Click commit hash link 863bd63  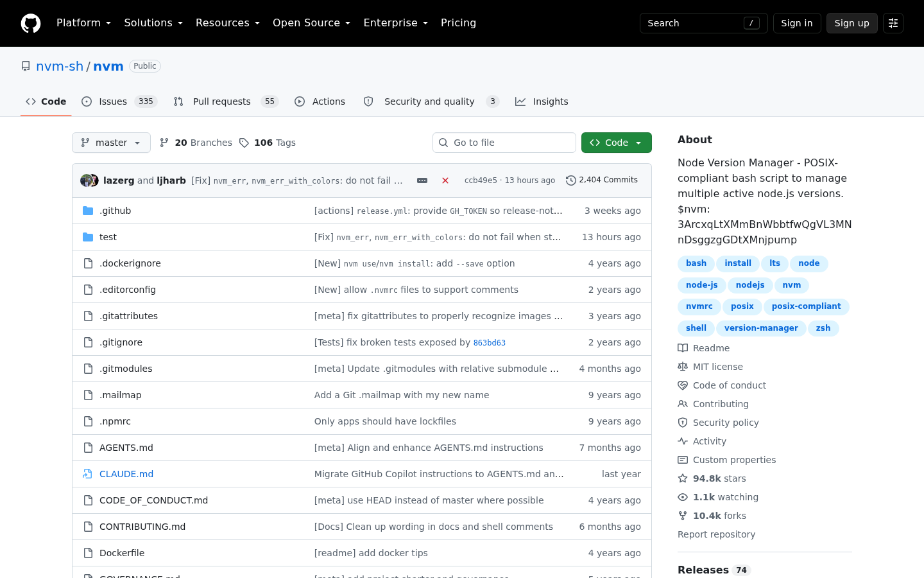coord(490,343)
